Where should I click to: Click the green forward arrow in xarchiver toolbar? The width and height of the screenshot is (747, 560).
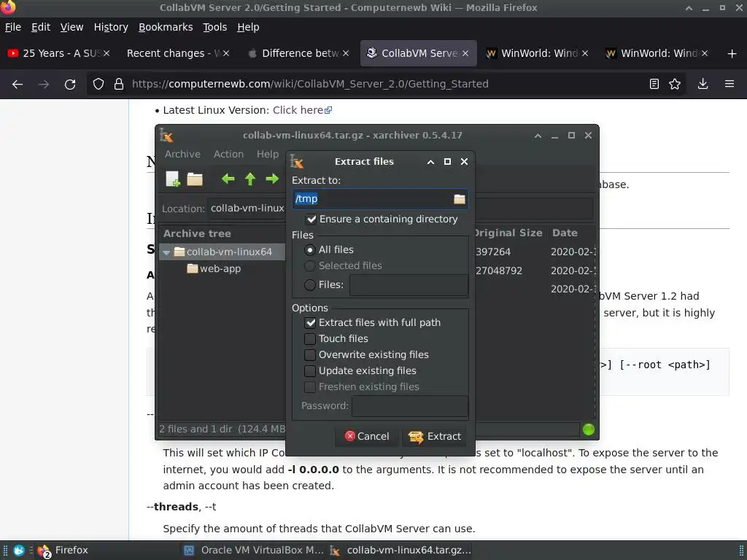click(272, 179)
